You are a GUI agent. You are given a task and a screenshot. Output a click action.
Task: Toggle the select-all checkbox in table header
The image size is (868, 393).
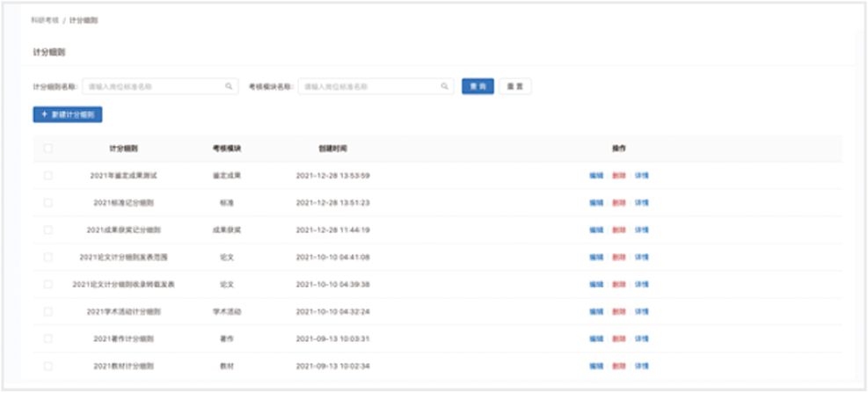(47, 149)
